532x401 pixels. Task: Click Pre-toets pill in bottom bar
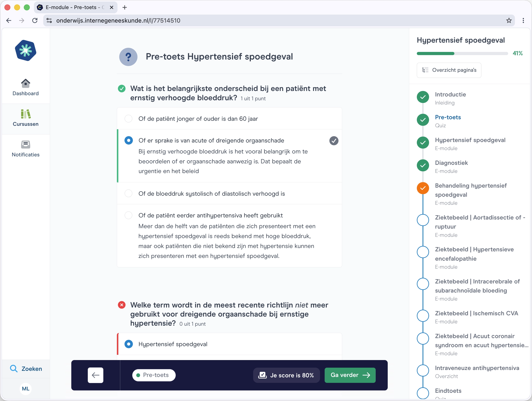pos(154,375)
